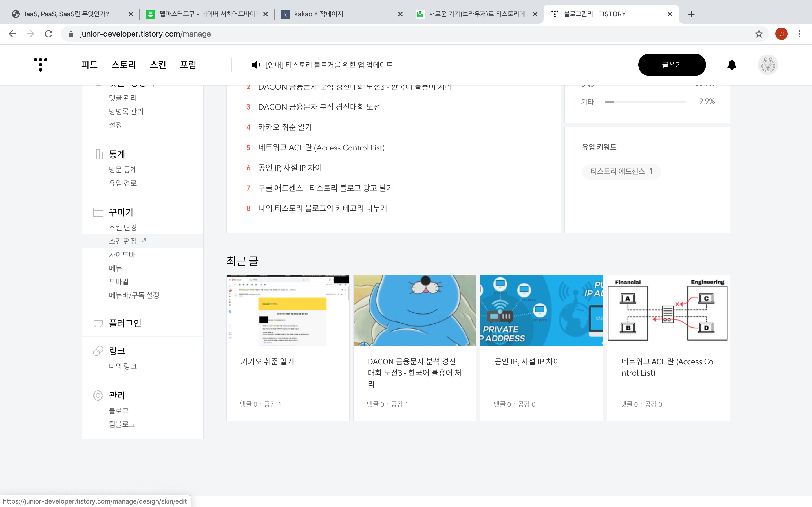Click the announcement speaker icon
The height and width of the screenshot is (507, 812).
pyautogui.click(x=256, y=65)
